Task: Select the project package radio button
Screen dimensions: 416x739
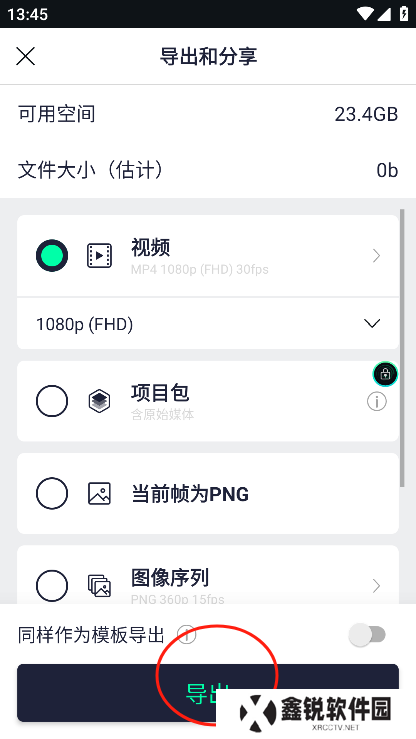Action: click(52, 401)
